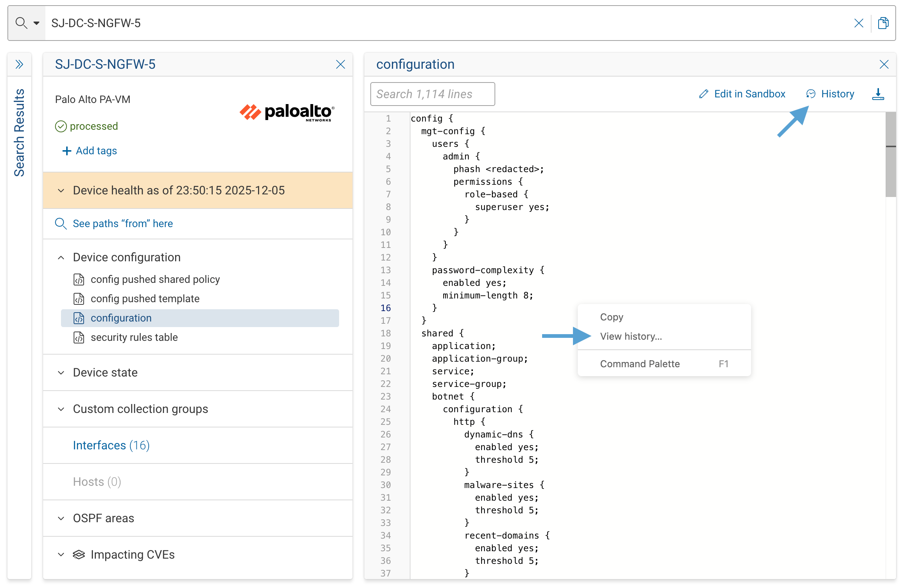
Task: Select View history from the context menu
Action: pyautogui.click(x=631, y=336)
